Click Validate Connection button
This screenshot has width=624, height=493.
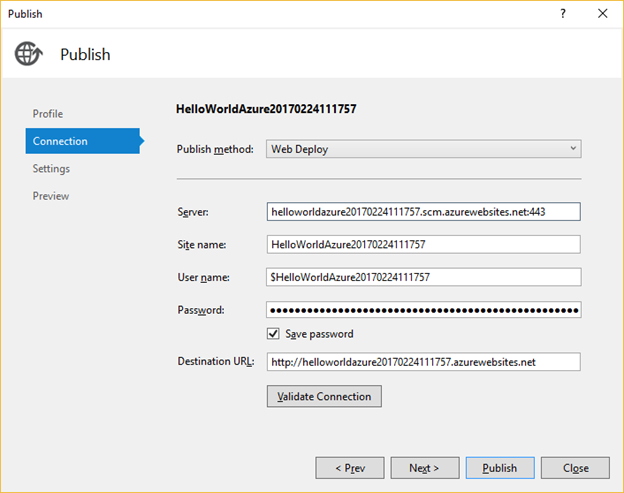(x=324, y=396)
